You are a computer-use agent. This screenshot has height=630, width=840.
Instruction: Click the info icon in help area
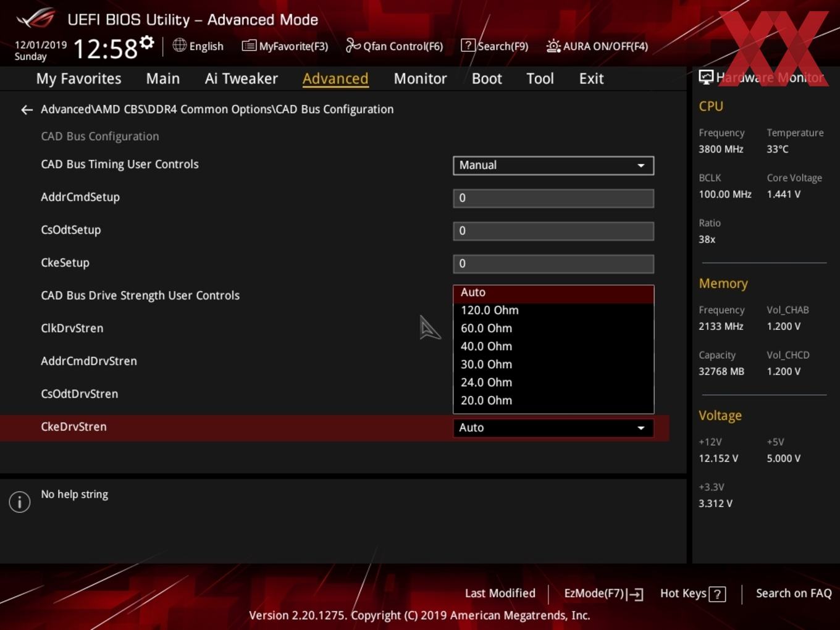(20, 502)
